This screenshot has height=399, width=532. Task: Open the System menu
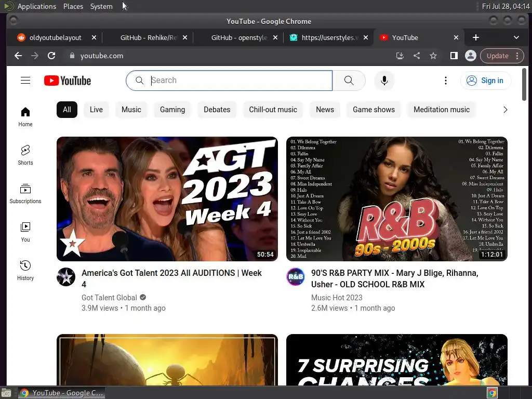pos(101,6)
